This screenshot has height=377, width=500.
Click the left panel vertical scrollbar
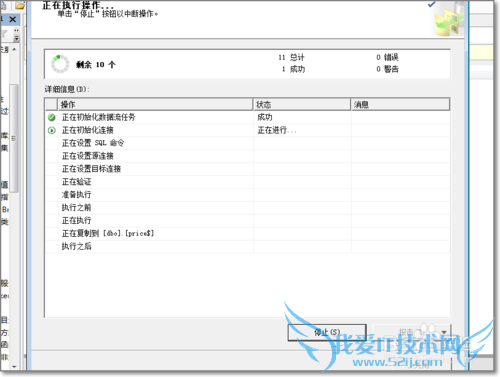[x=14, y=138]
